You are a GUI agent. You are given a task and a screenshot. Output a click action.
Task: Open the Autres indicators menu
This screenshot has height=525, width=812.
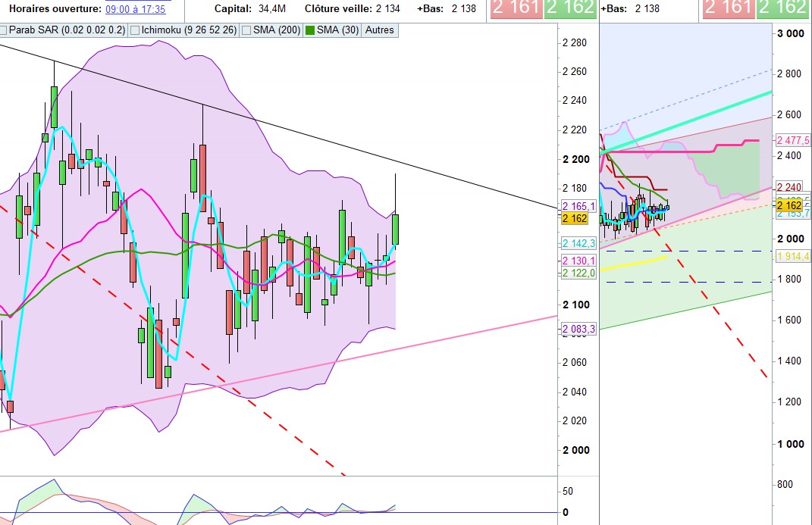[x=381, y=31]
